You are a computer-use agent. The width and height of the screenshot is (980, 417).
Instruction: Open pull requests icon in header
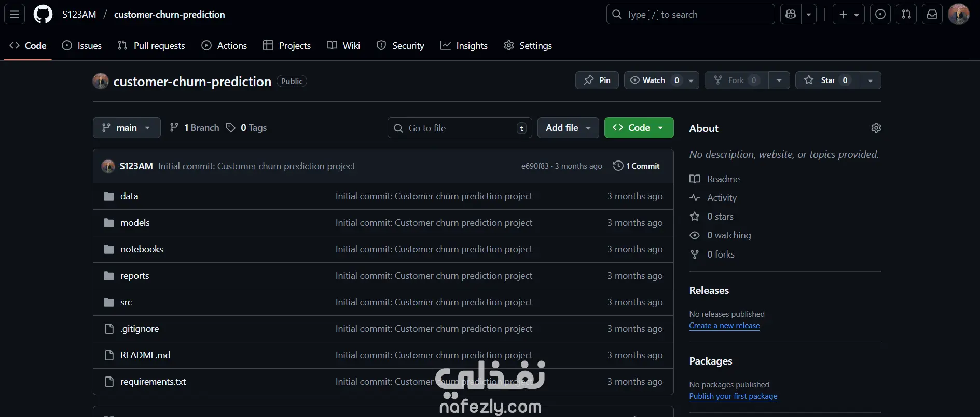point(906,15)
